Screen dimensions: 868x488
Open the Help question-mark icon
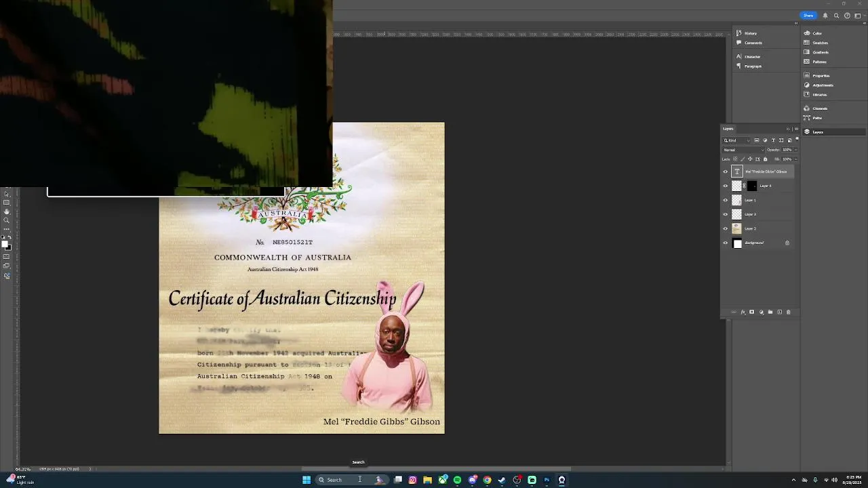[847, 16]
